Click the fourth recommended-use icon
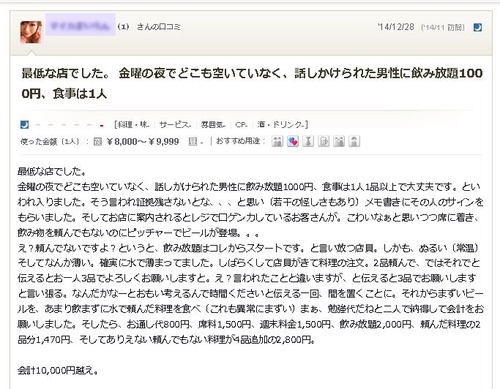 [323, 141]
